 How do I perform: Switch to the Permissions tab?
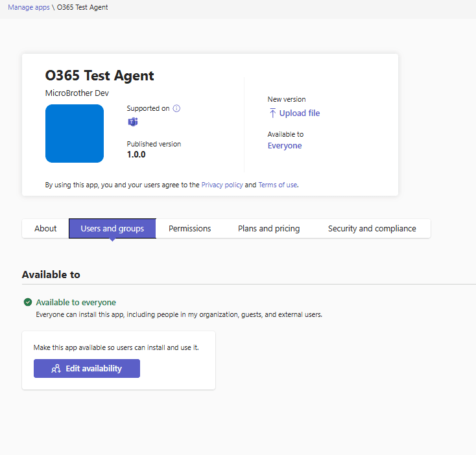(x=190, y=228)
